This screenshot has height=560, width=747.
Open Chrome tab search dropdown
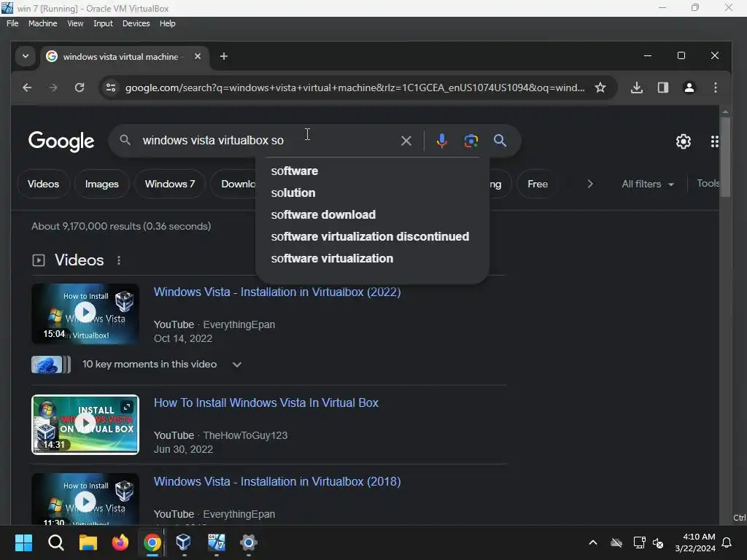tap(26, 56)
